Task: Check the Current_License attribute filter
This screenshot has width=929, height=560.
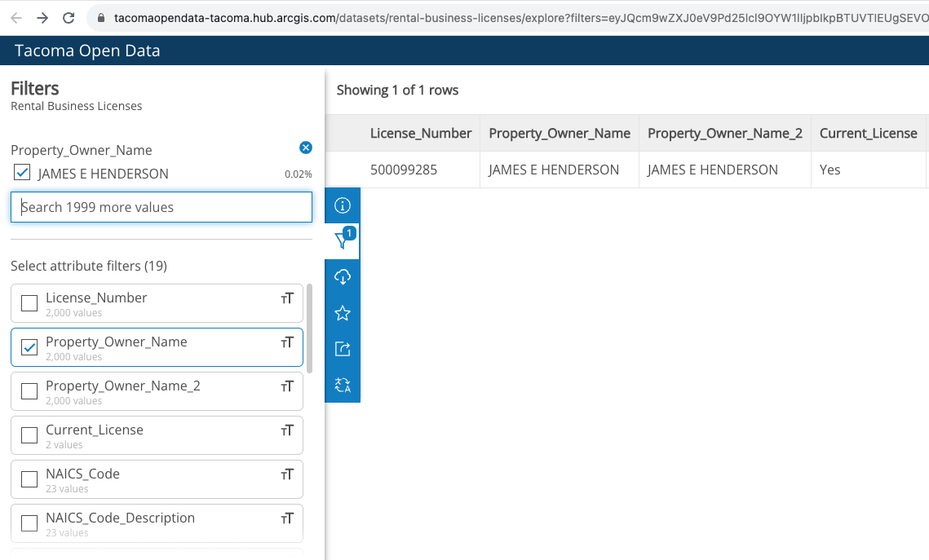Action: tap(29, 435)
